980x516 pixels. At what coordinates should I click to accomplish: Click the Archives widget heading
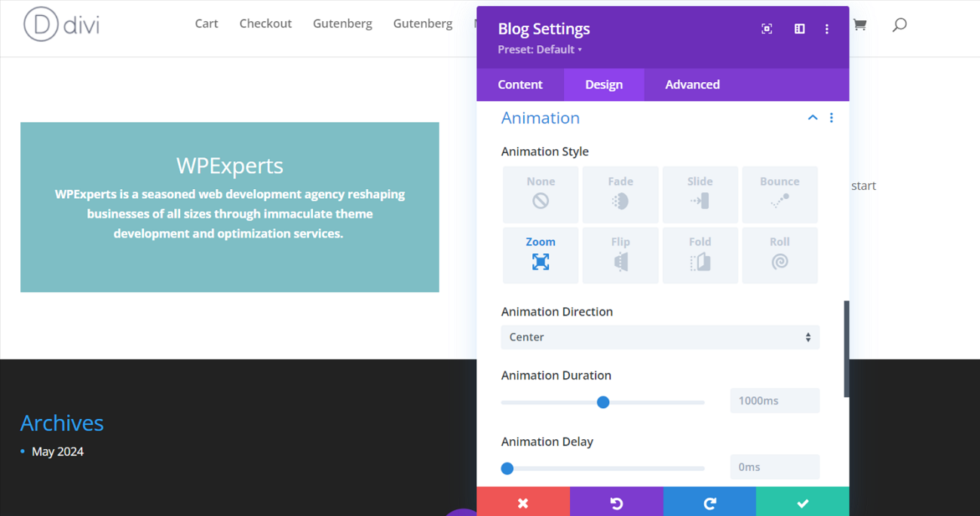coord(62,423)
